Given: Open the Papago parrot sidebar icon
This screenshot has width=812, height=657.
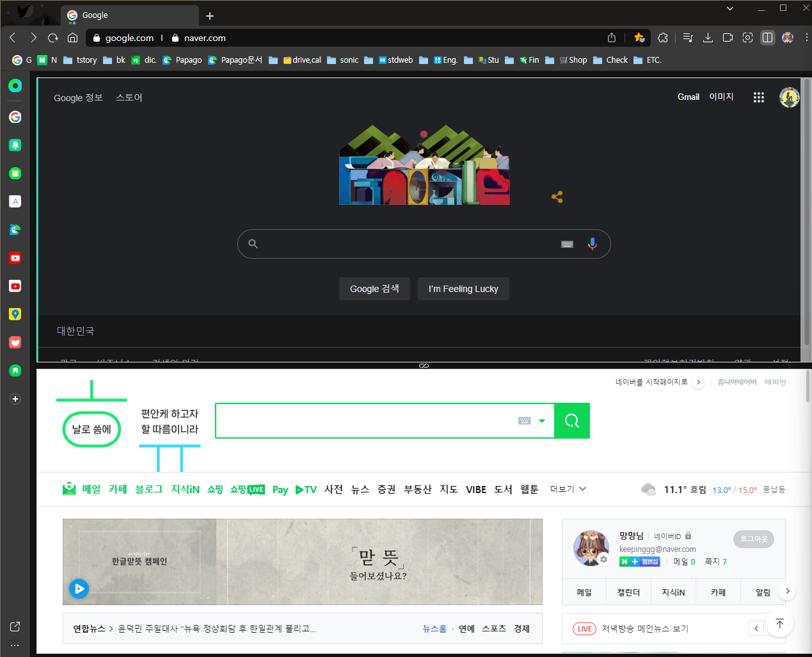Looking at the screenshot, I should 15,230.
